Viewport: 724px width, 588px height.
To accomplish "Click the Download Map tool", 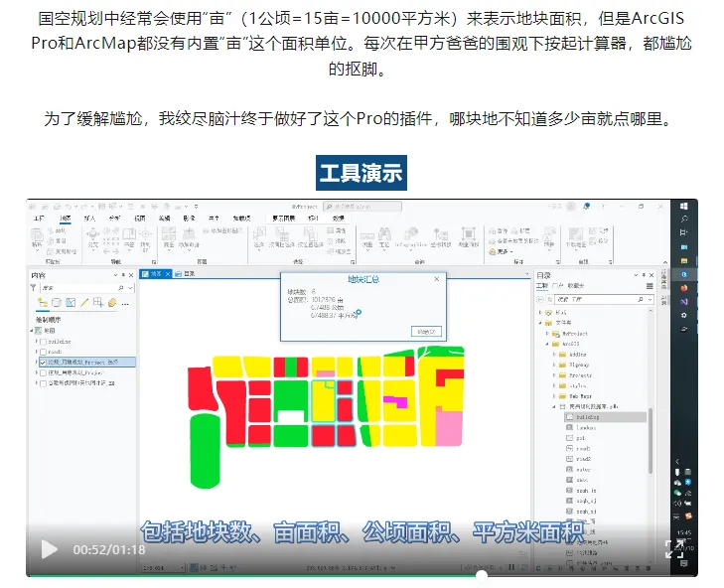I will pos(576,237).
